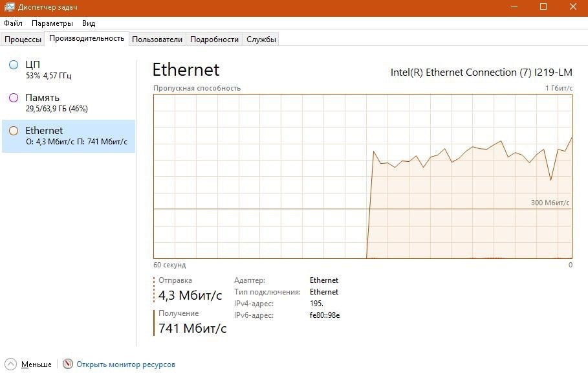This screenshot has height=380, width=588.
Task: Open the Подробности tab
Action: click(x=214, y=39)
